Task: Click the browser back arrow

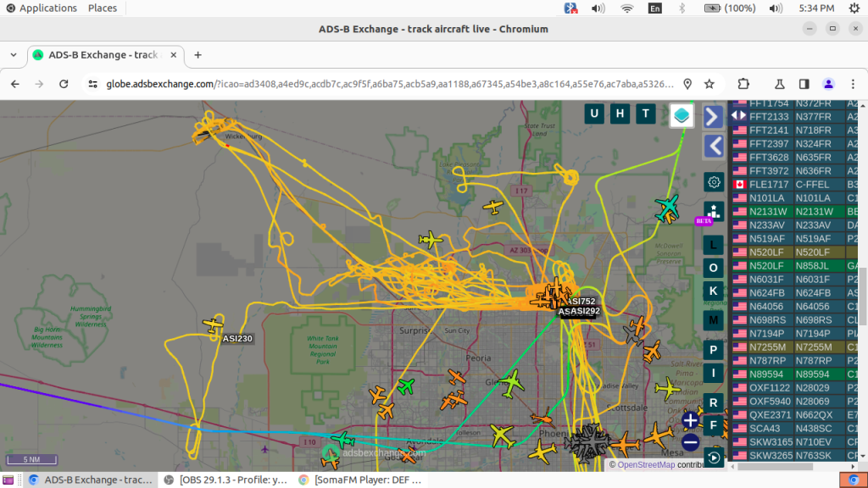Action: pyautogui.click(x=15, y=84)
